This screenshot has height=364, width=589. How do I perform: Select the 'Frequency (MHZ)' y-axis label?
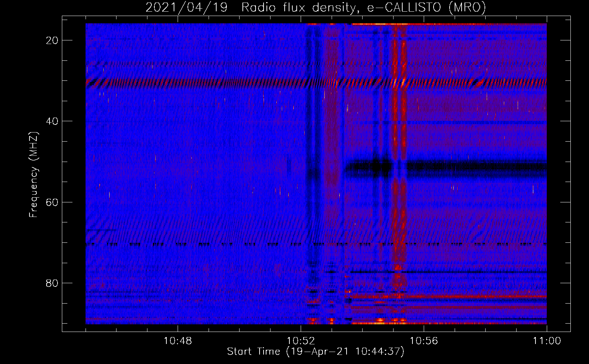click(x=33, y=175)
